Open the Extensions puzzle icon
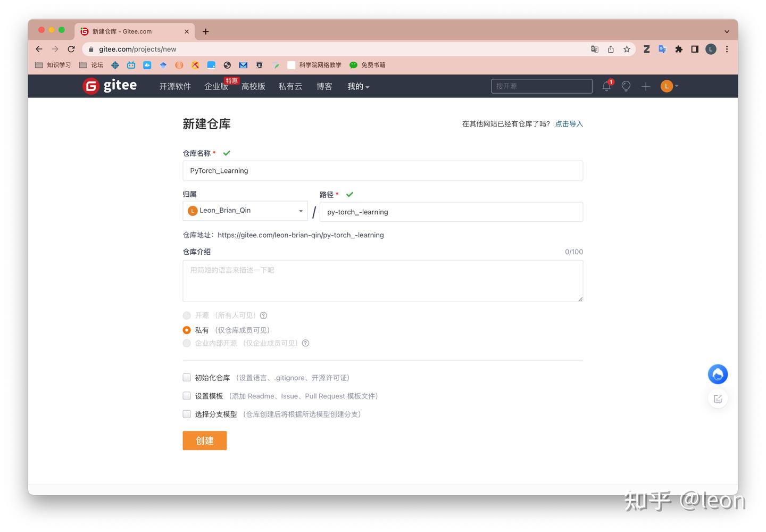 click(679, 49)
